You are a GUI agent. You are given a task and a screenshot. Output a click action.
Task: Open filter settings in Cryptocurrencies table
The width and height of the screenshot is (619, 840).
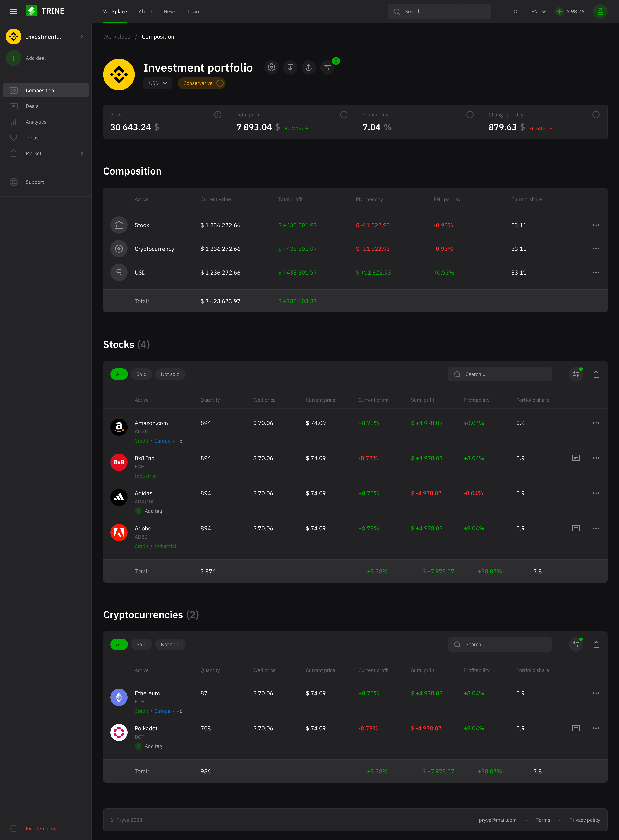pyautogui.click(x=576, y=644)
